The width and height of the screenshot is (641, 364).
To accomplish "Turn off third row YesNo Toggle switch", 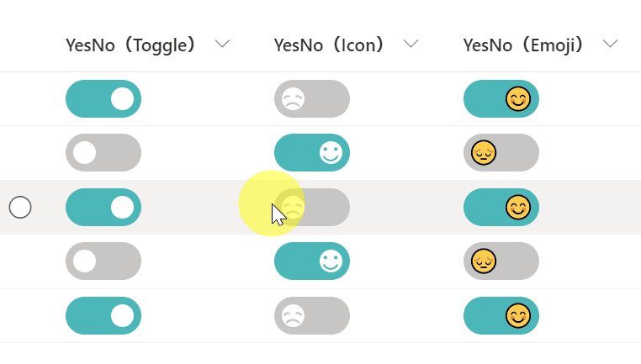I will click(103, 207).
